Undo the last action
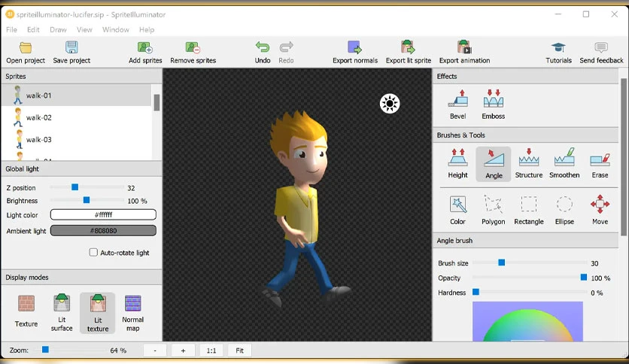Image resolution: width=629 pixels, height=364 pixels. pyautogui.click(x=263, y=53)
